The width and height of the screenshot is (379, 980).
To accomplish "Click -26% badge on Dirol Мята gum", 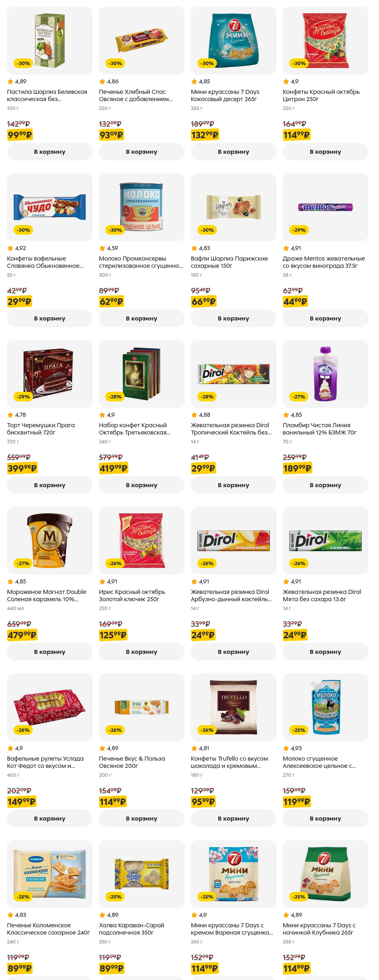I will (299, 563).
